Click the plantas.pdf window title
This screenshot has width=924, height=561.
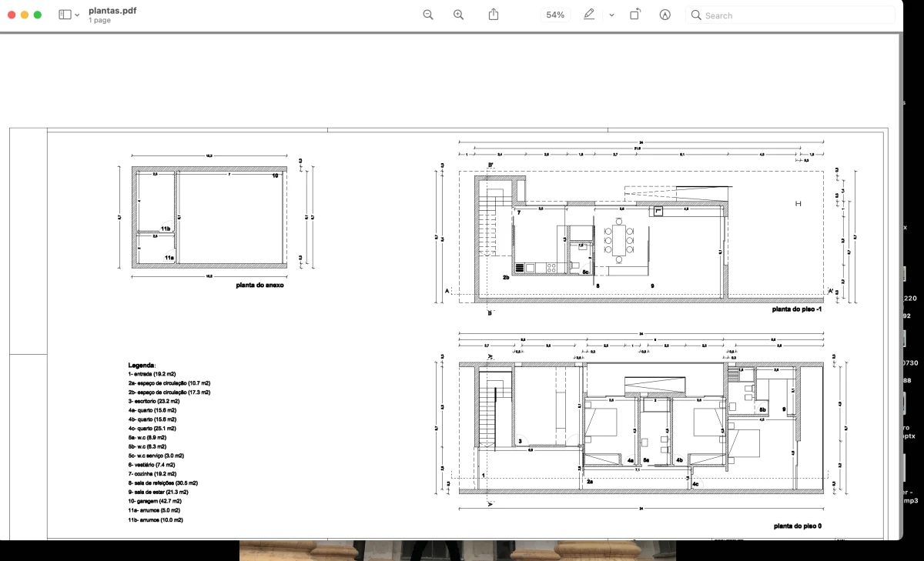112,10
